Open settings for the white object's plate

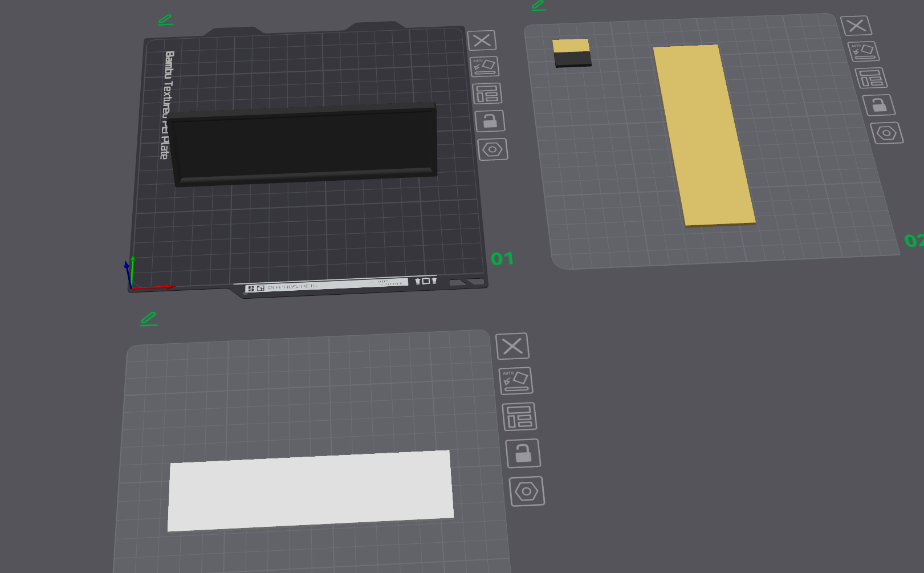click(527, 491)
